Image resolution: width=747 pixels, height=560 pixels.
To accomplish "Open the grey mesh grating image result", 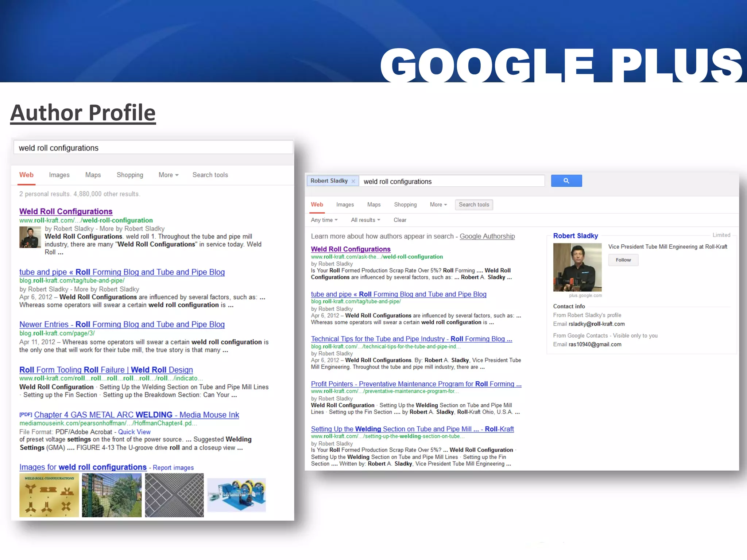I will [x=174, y=495].
